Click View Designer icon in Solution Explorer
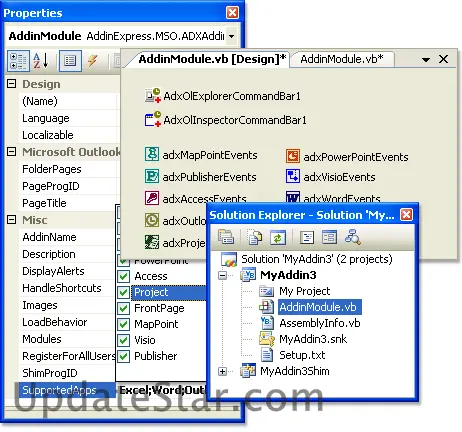Viewport: 462px width, 432px height. pos(329,237)
